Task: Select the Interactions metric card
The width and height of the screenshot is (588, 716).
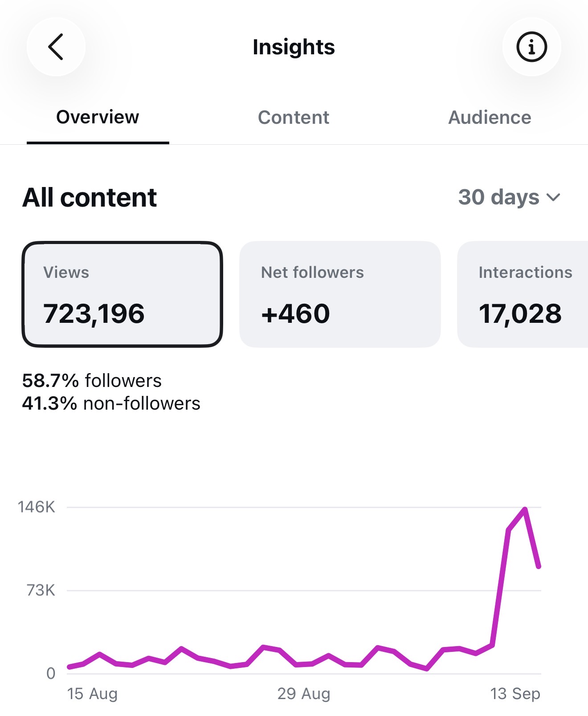Action: coord(523,294)
